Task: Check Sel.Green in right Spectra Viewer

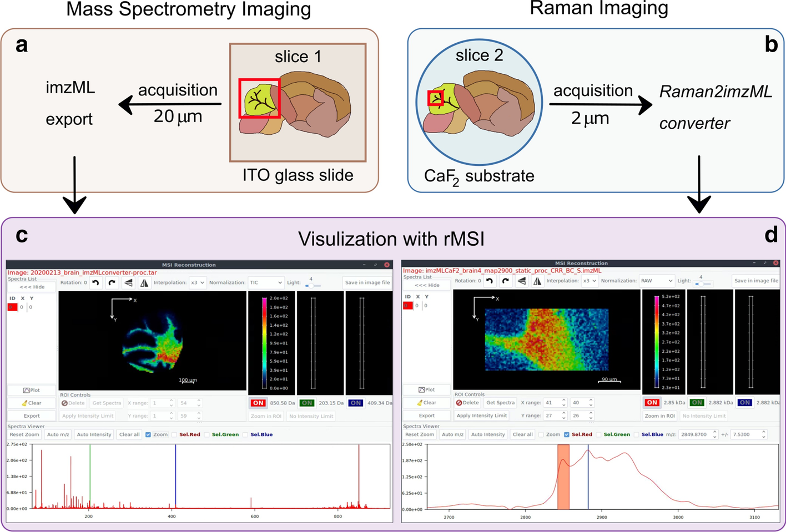Action: (598, 434)
